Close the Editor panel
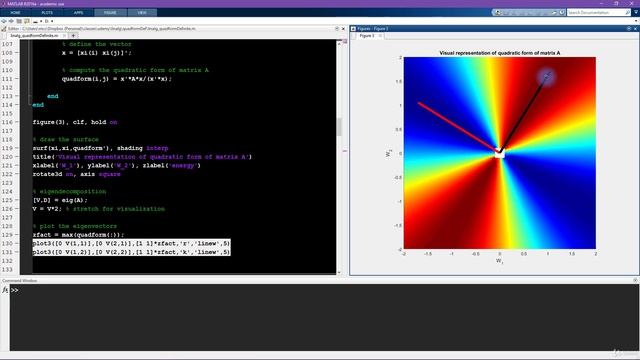Screen dimensions: 640x360 point(343,29)
